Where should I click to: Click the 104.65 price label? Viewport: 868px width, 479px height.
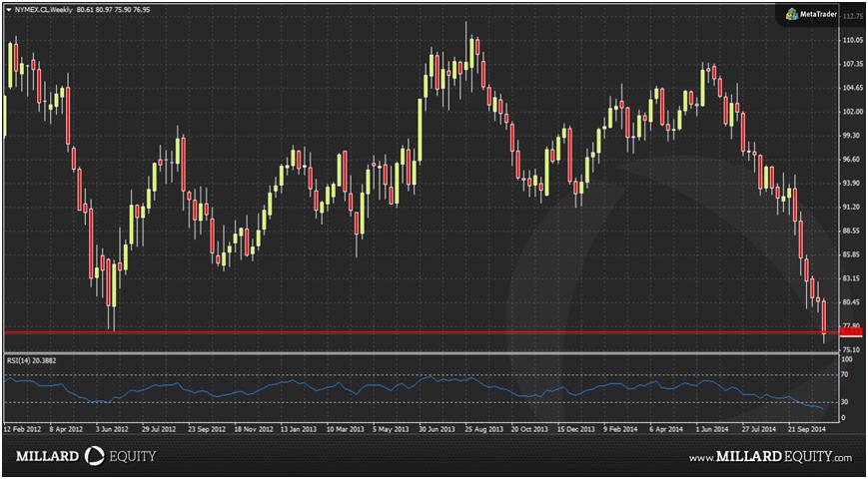pyautogui.click(x=852, y=88)
